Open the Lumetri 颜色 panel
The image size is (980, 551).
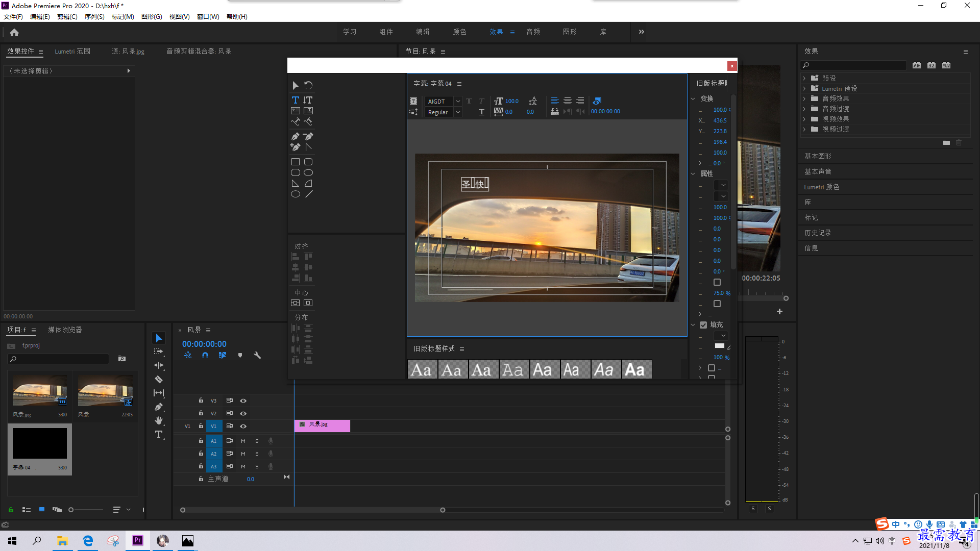coord(822,187)
